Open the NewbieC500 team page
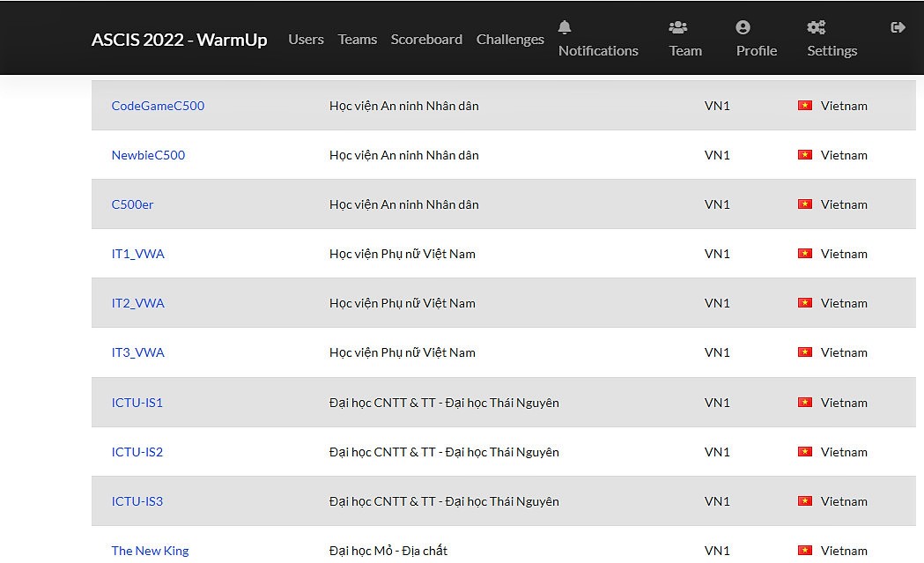 click(x=148, y=155)
